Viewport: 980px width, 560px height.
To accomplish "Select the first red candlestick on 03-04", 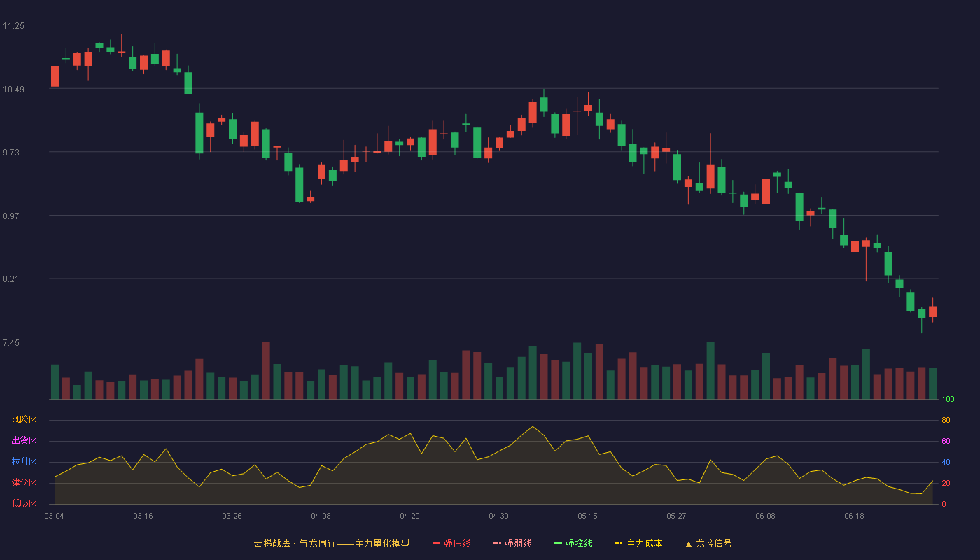I will coord(55,76).
